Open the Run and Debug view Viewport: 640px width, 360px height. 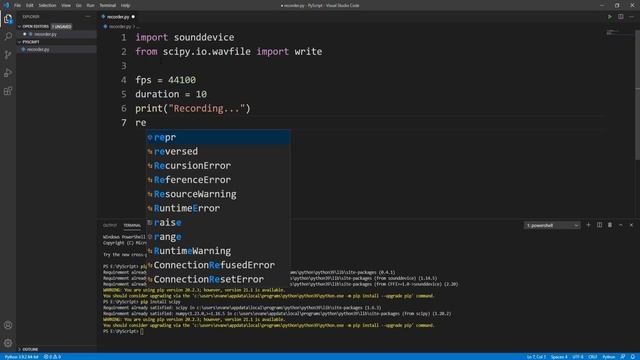point(8,73)
